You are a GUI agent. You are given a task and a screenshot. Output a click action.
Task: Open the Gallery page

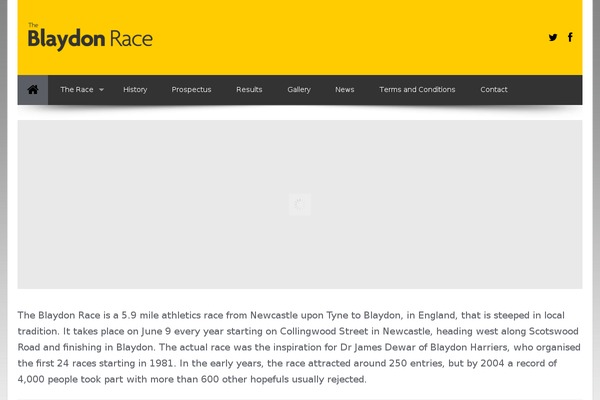[x=299, y=90]
